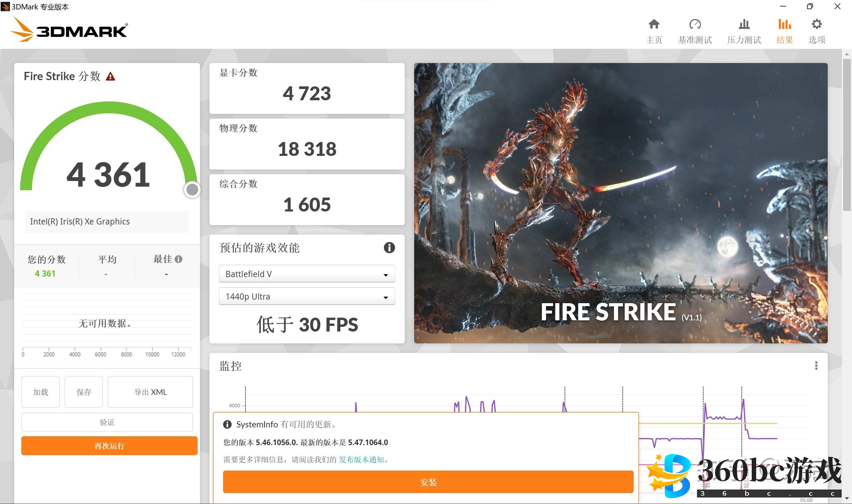Open the three-dot menu in monitoring panel
Image resolution: width=852 pixels, height=504 pixels.
tap(816, 366)
